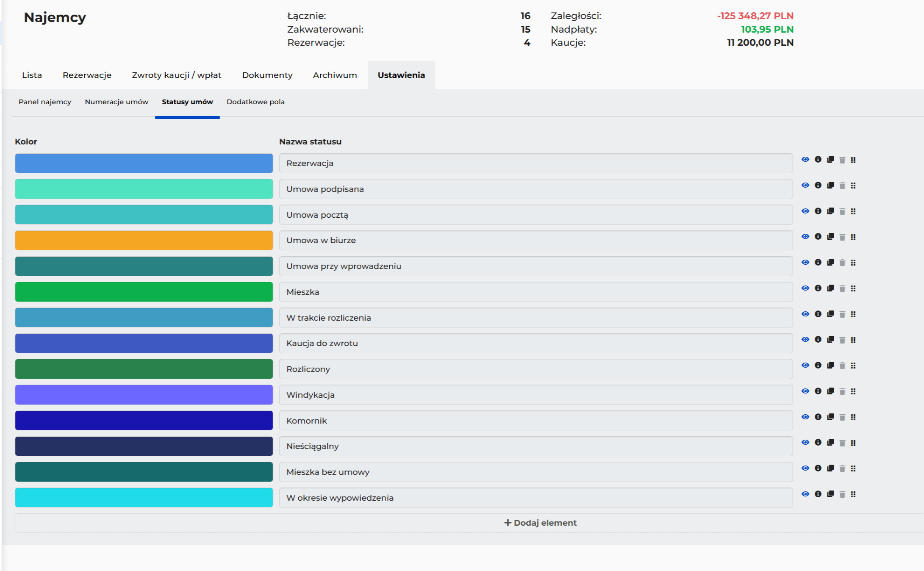924x571 pixels.
Task: Open the Rezerwacje tab
Action: pyautogui.click(x=87, y=75)
